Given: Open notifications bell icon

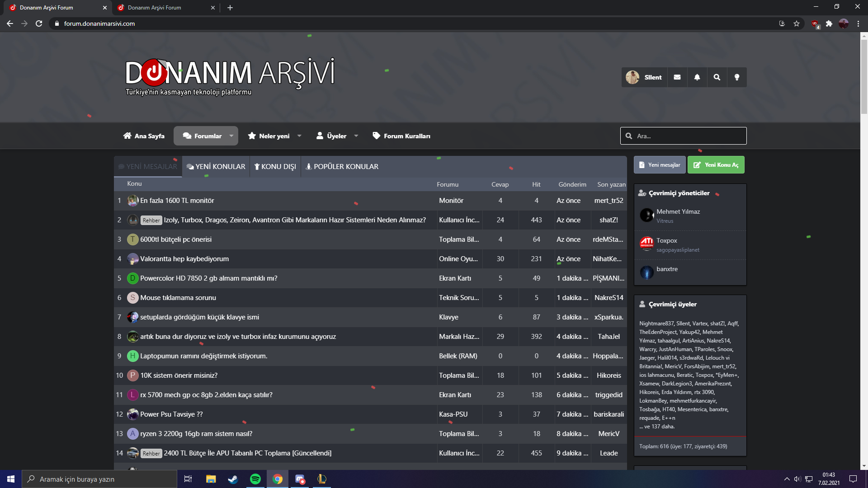Looking at the screenshot, I should (697, 77).
